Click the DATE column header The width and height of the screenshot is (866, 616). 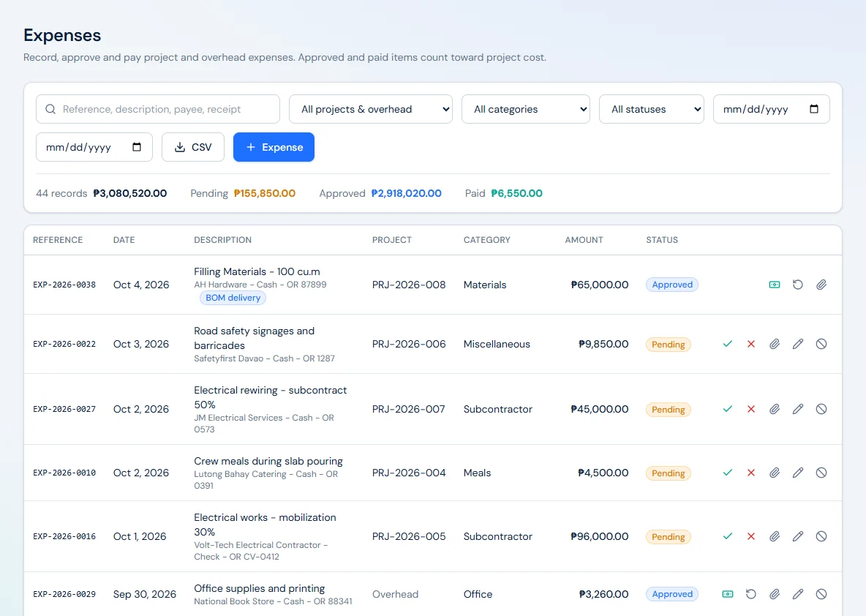tap(124, 240)
